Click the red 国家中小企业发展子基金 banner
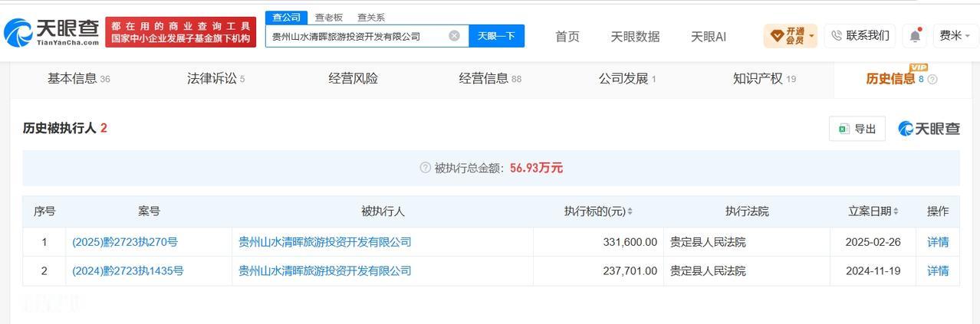 pos(181,32)
